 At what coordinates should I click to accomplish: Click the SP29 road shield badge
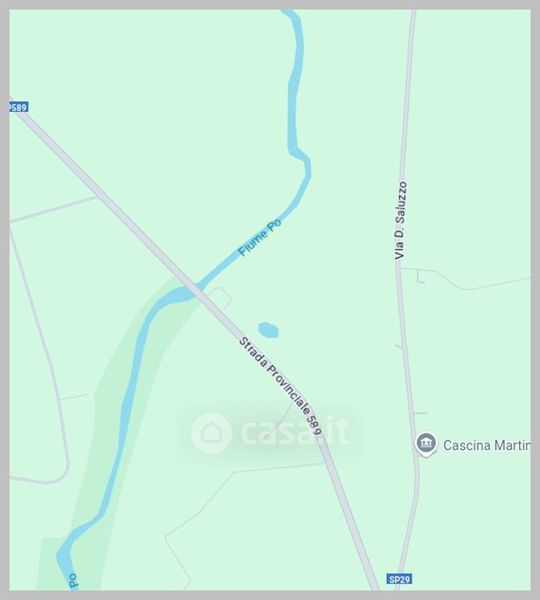[399, 579]
